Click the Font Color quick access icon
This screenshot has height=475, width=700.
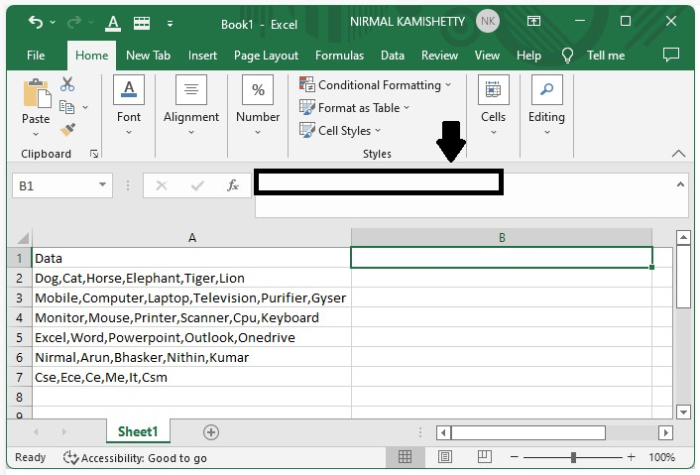(x=113, y=23)
